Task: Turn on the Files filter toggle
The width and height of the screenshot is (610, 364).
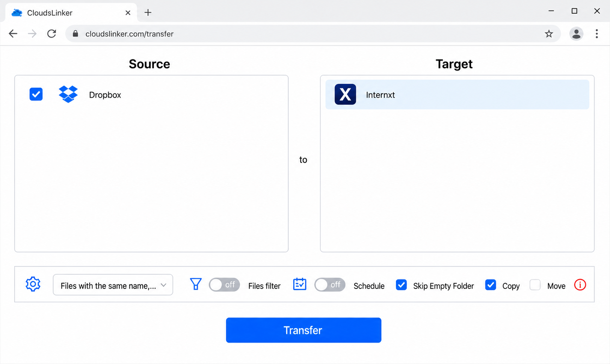Action: tap(224, 285)
